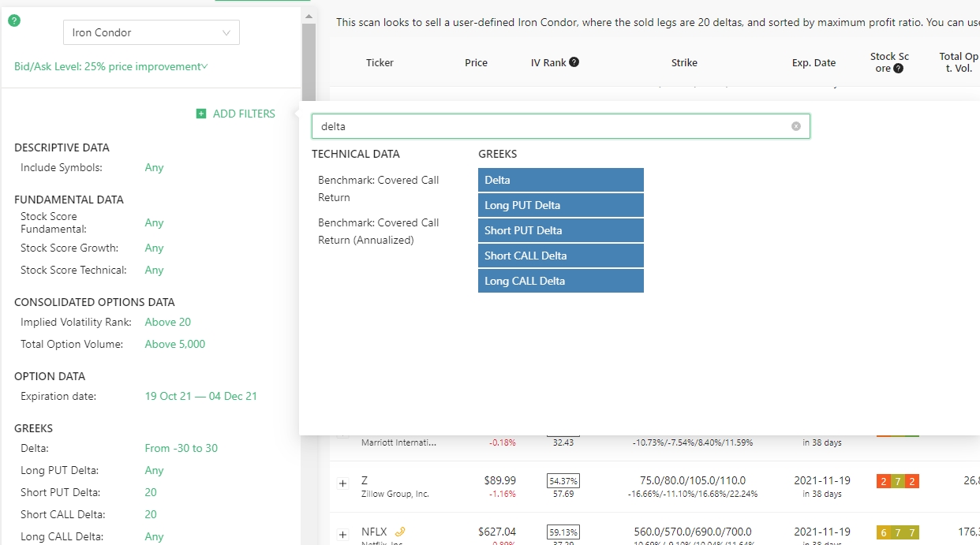This screenshot has width=980, height=545.
Task: Sort by the IV Rank column header
Action: tap(548, 62)
